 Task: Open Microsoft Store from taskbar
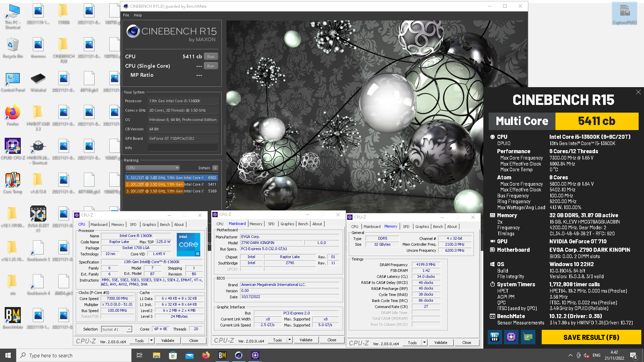click(x=173, y=355)
